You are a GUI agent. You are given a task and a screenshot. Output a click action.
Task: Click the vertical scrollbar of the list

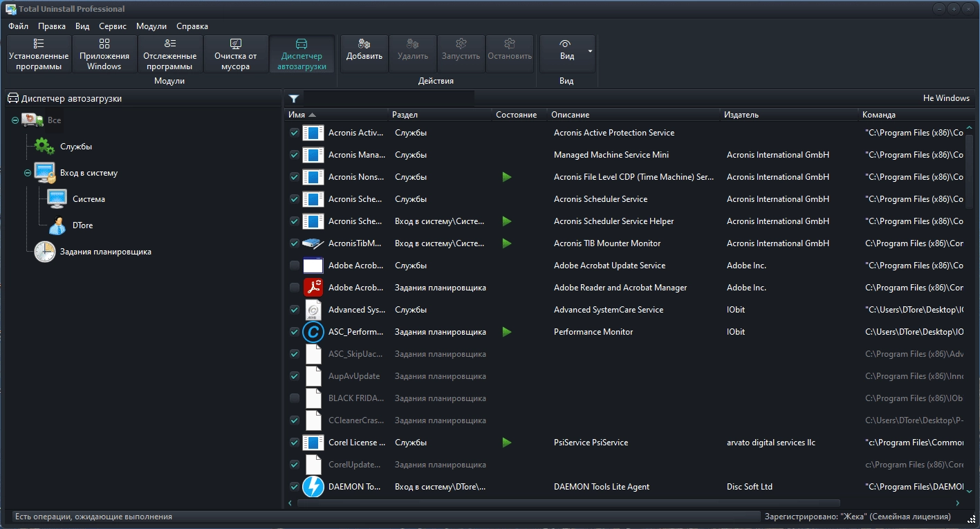coord(970,310)
